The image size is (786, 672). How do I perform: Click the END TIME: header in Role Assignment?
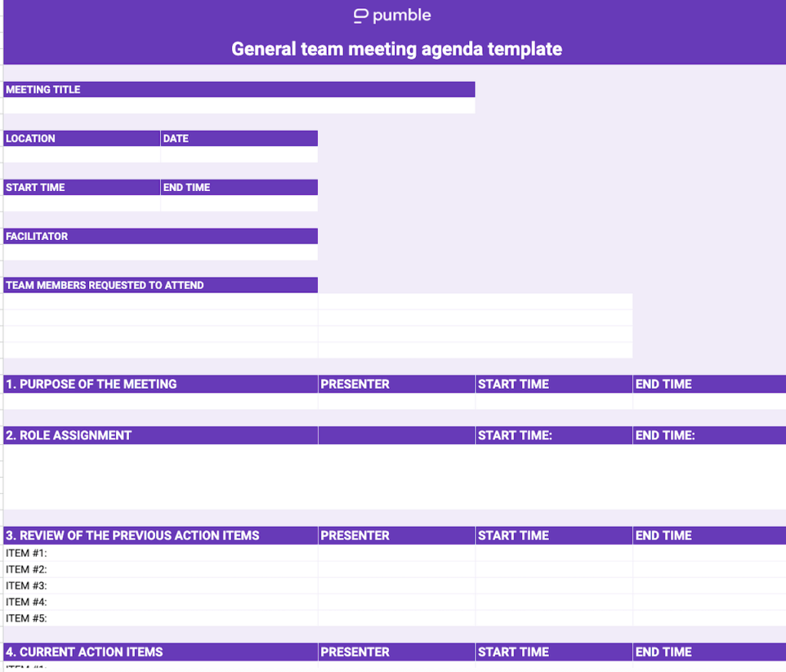[668, 435]
